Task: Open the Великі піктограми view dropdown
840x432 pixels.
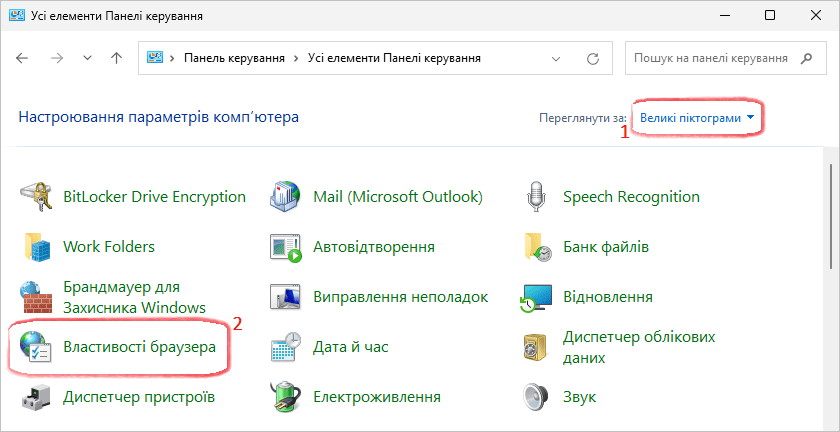Action: coord(700,118)
